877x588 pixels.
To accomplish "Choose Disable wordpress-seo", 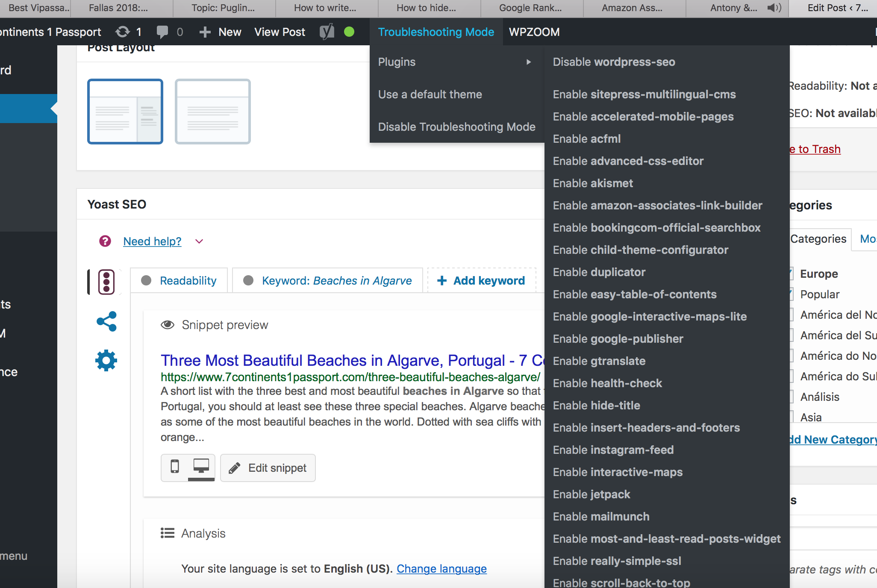I will coord(614,62).
